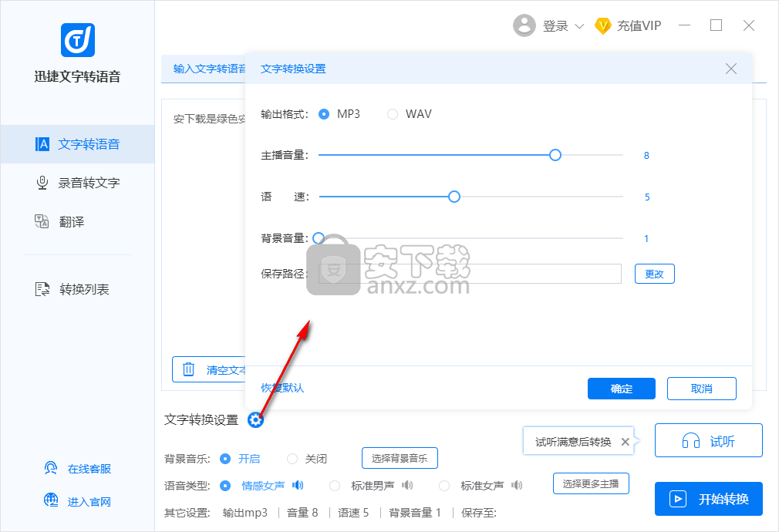Select WAV output format
Viewport: 779px width, 532px height.
tap(393, 114)
